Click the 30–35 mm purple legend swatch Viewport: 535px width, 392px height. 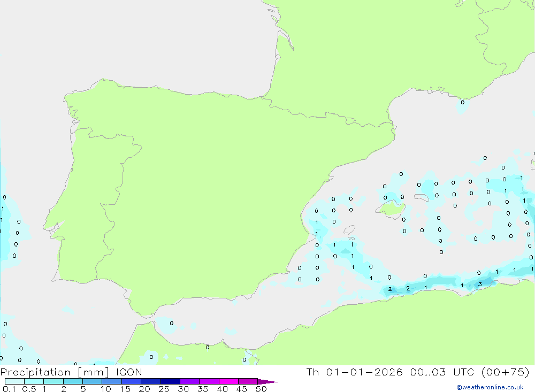[190, 381]
